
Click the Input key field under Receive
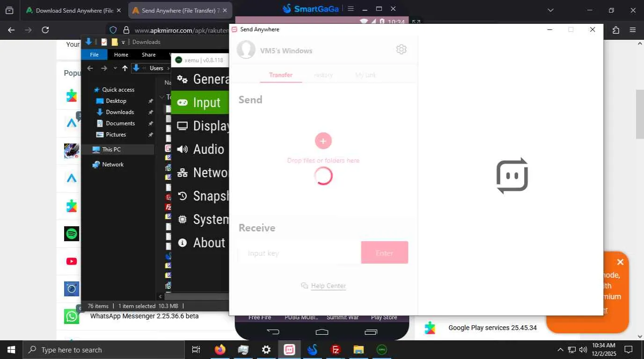tap(300, 253)
